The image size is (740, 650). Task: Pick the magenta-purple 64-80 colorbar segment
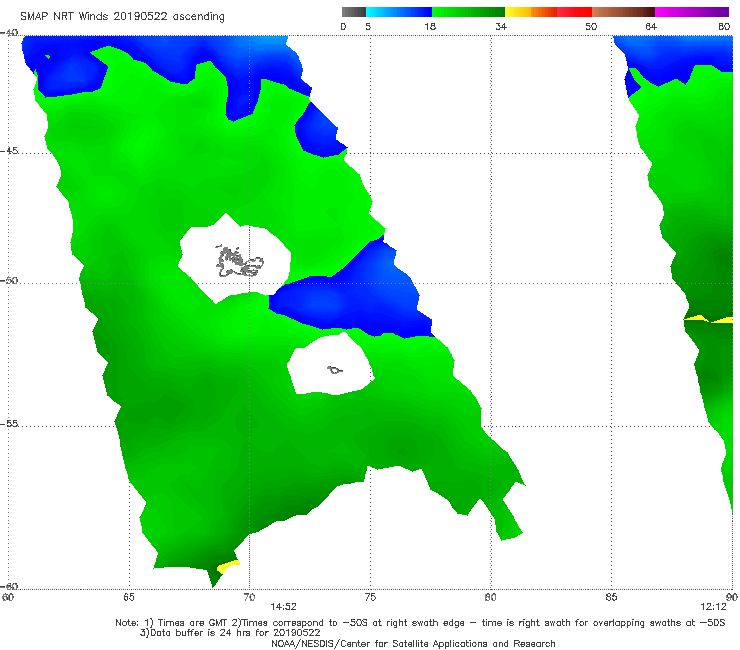tap(692, 12)
